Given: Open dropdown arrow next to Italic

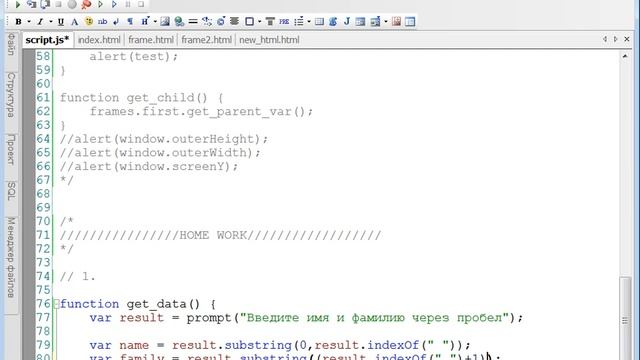Looking at the screenshot, I should pyautogui.click(x=51, y=22).
